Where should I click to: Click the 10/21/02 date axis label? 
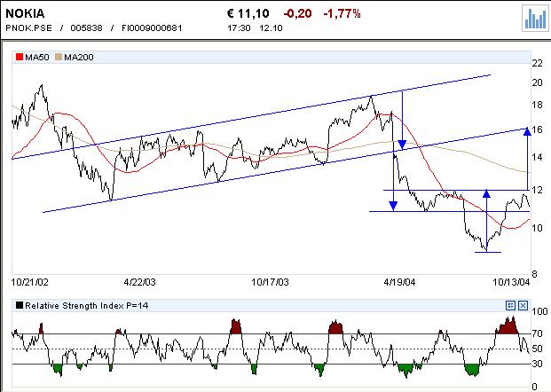[29, 282]
